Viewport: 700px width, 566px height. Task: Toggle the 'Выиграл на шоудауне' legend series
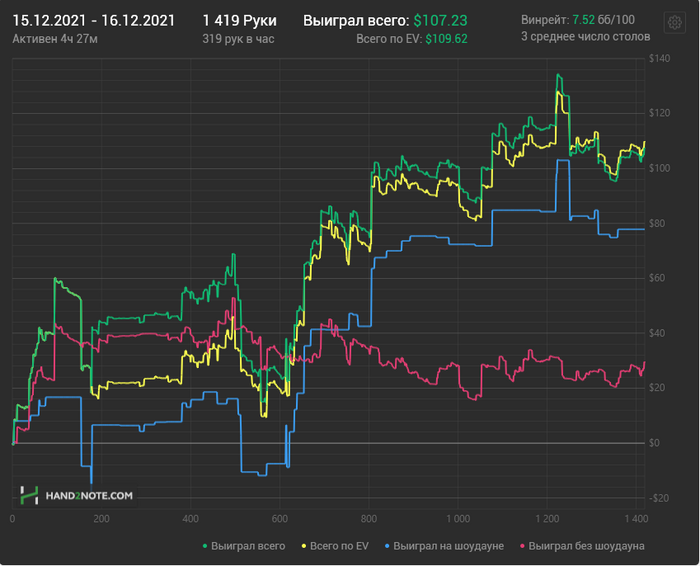(444, 546)
